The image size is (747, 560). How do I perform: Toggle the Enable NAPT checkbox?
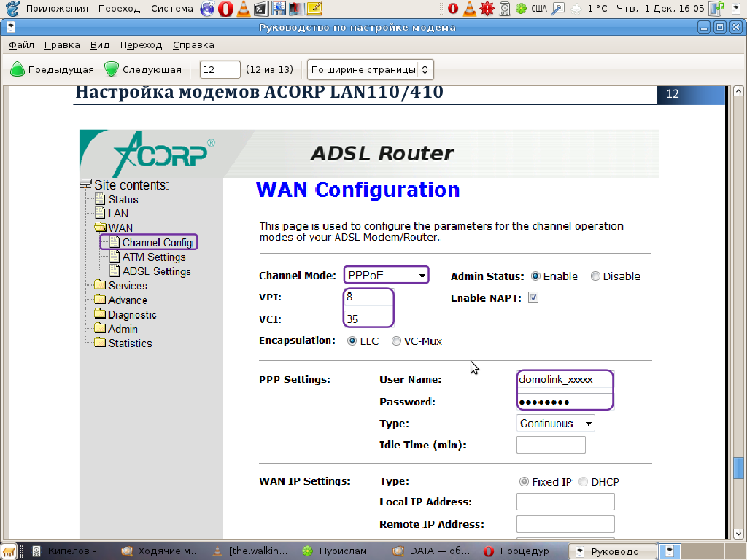pos(533,297)
